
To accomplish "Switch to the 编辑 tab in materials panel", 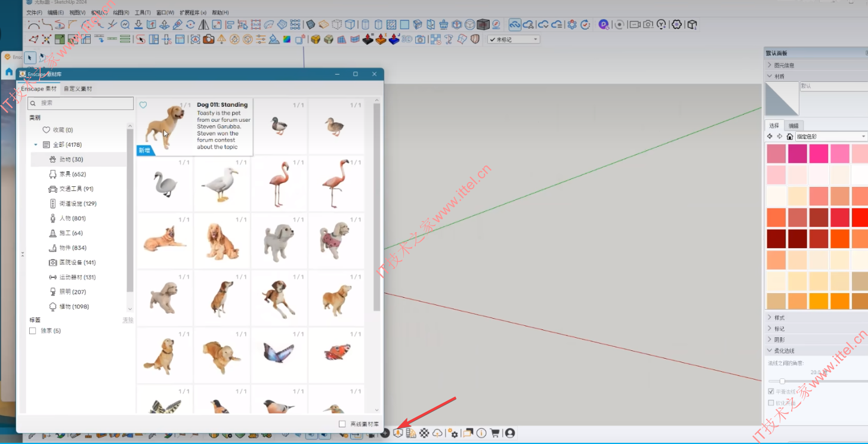I will pos(793,125).
